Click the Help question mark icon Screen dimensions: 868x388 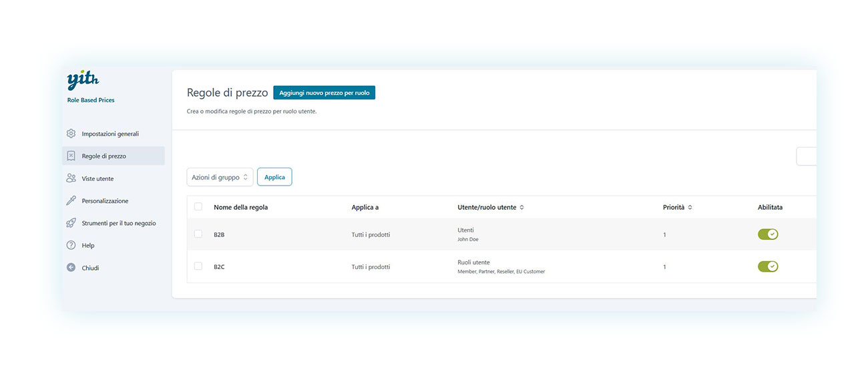[x=71, y=245]
